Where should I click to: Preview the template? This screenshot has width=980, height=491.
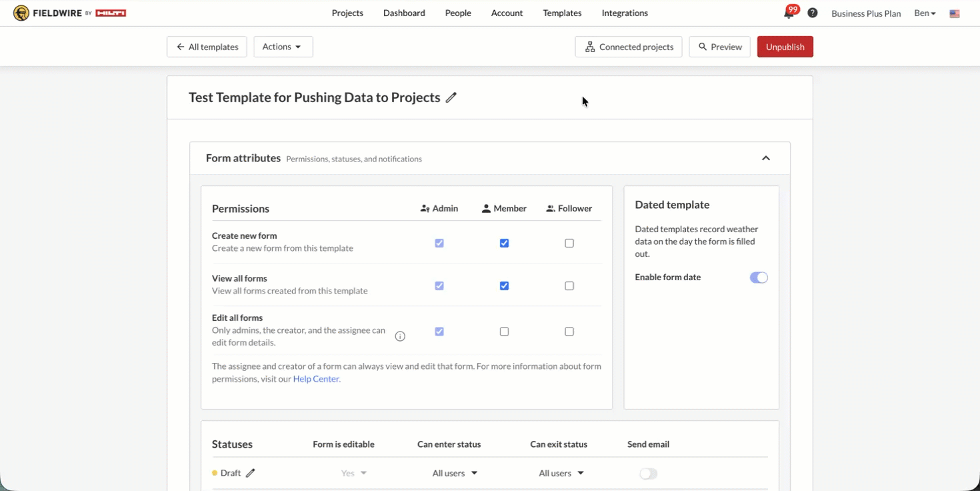point(720,47)
